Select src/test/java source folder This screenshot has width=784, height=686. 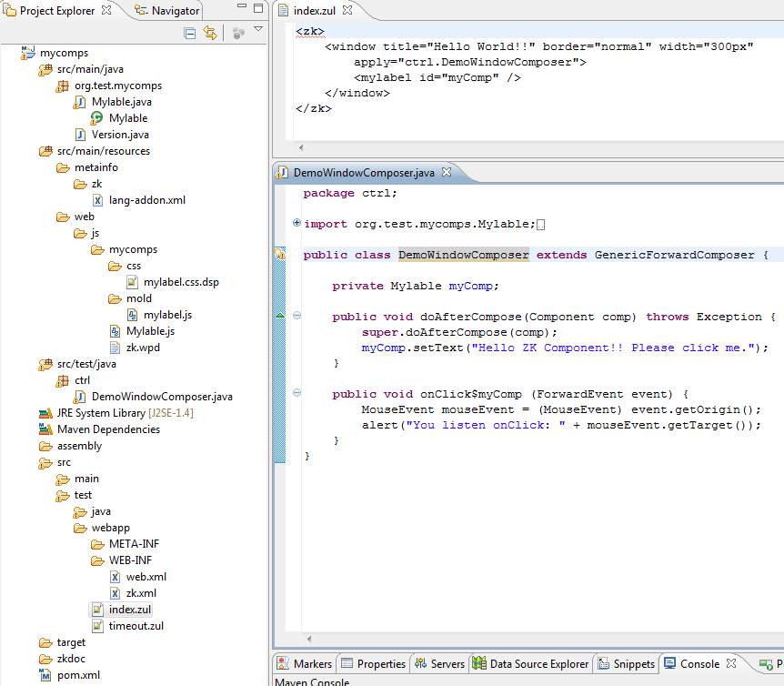[86, 364]
